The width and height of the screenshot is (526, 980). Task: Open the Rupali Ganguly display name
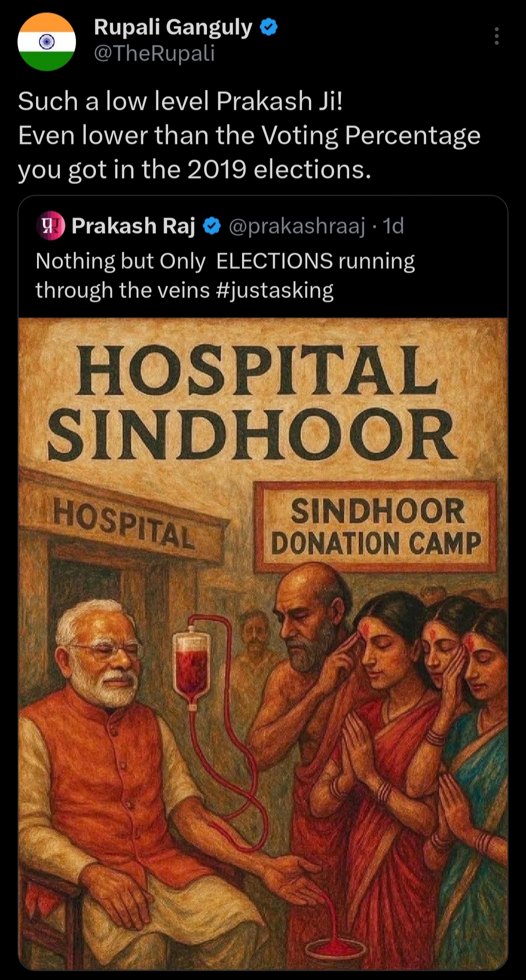coord(173,28)
